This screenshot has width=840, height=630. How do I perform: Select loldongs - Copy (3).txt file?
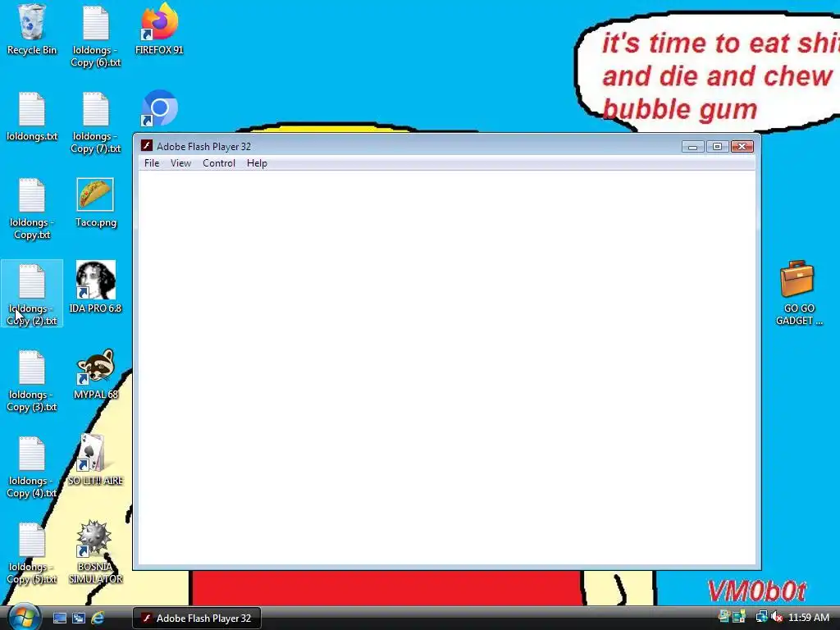32,381
